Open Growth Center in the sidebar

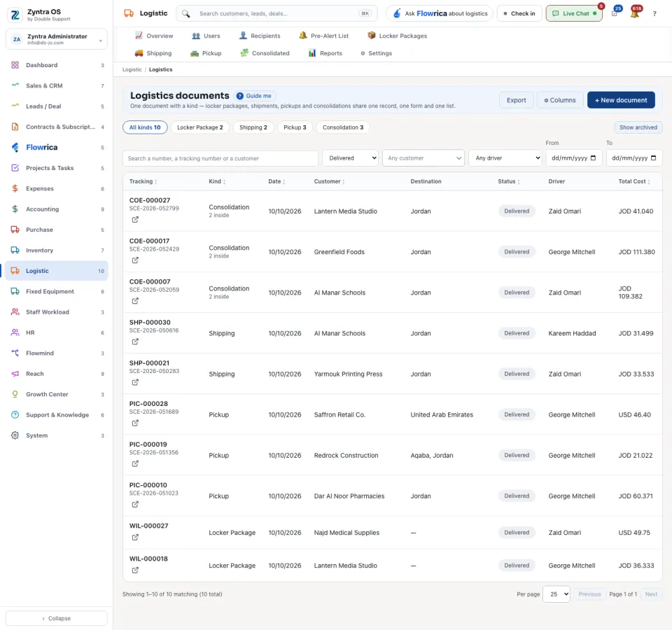point(57,394)
